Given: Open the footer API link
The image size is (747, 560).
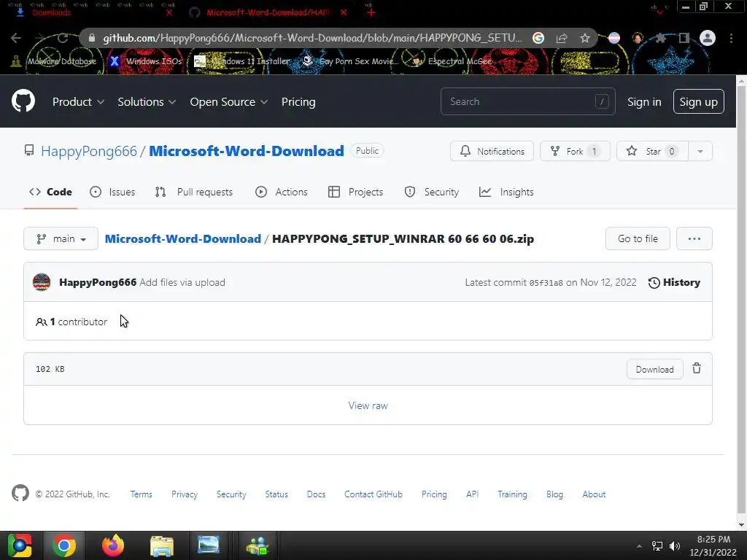Looking at the screenshot, I should point(472,494).
